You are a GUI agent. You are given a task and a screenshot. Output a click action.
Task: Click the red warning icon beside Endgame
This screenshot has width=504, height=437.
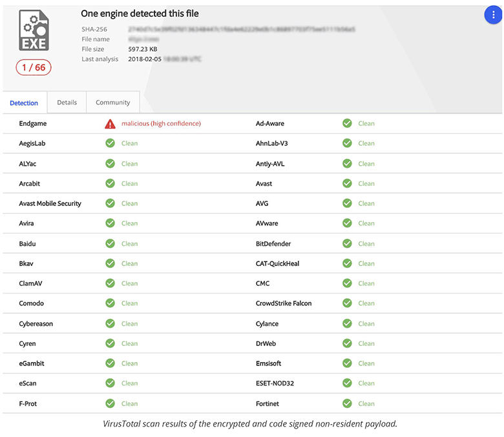pos(110,123)
